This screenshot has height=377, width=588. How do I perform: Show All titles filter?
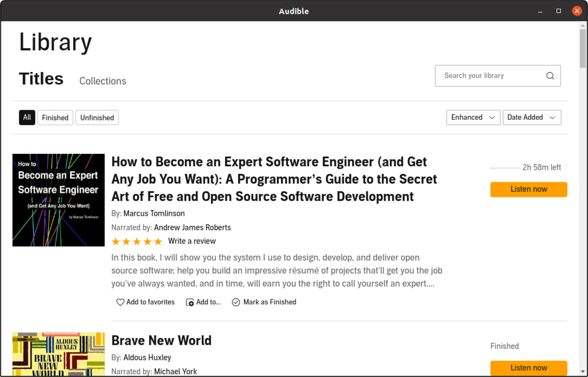pyautogui.click(x=27, y=117)
